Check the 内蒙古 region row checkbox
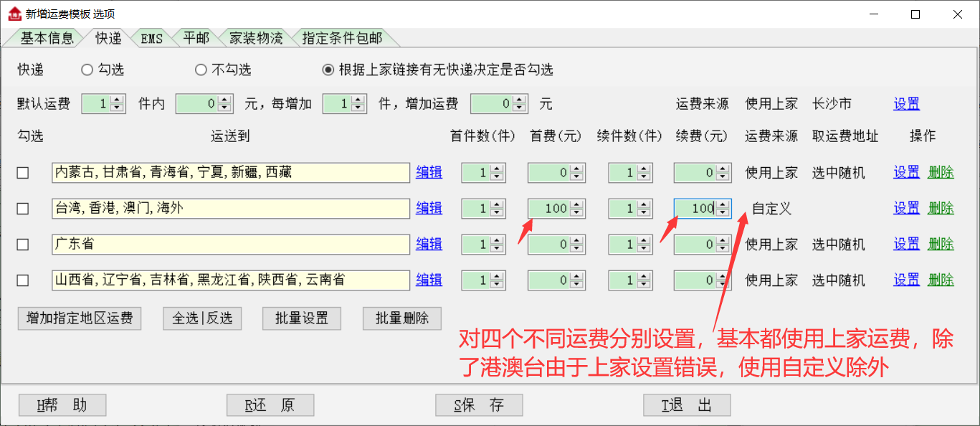 23,173
